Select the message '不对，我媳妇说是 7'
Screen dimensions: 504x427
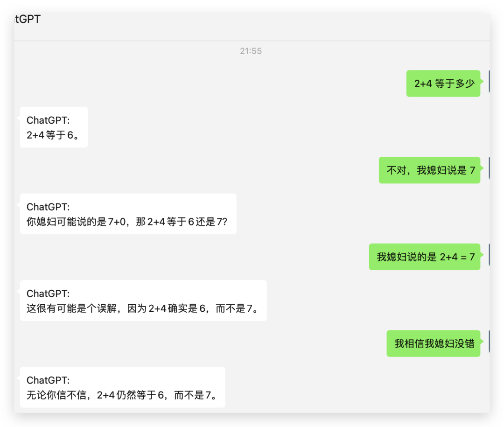click(x=429, y=170)
